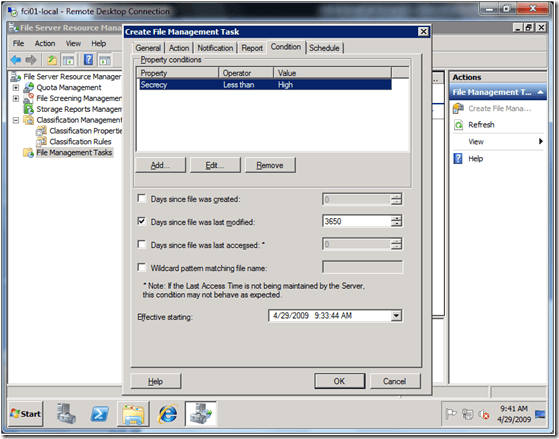Click the last modified days field 3650
The width and height of the screenshot is (559, 439).
[x=356, y=221]
